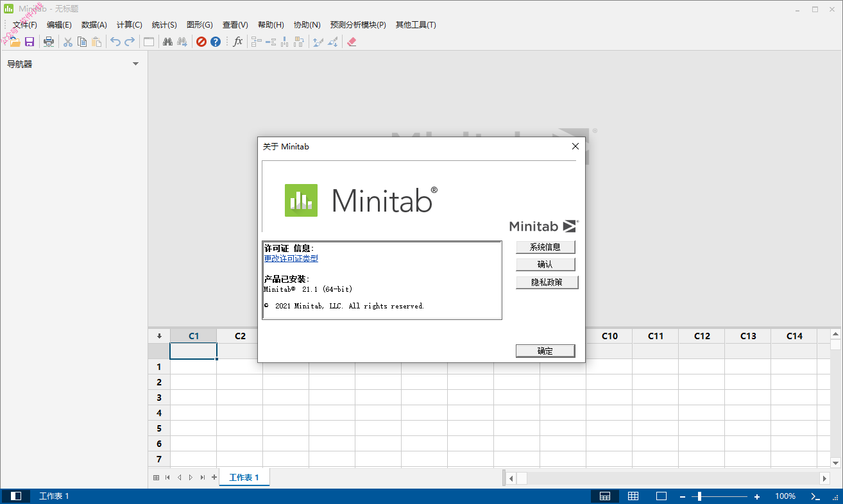
Task: Select the brush-up arrow toolbar icon
Action: [x=318, y=42]
